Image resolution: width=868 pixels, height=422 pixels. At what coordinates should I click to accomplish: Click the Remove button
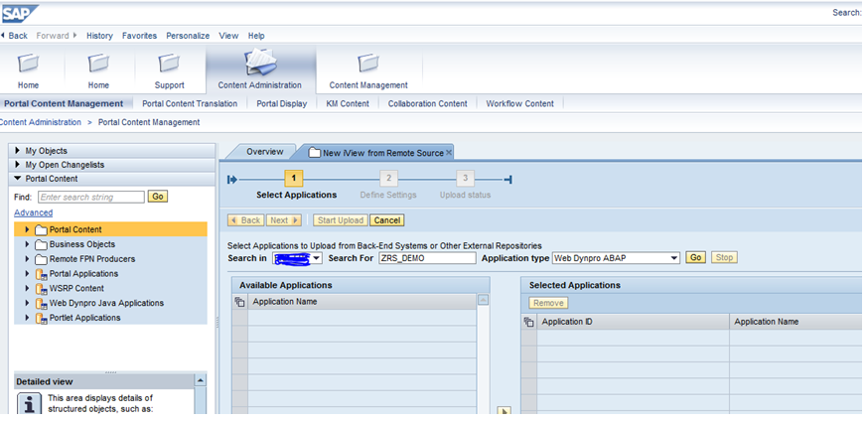548,303
